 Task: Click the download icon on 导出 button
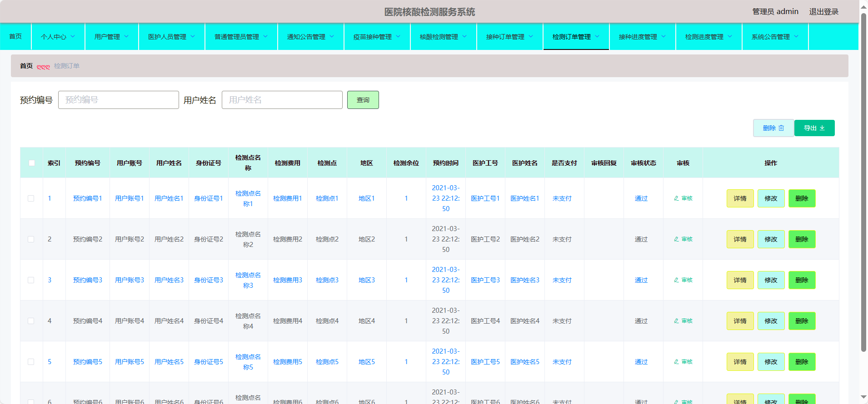point(822,128)
